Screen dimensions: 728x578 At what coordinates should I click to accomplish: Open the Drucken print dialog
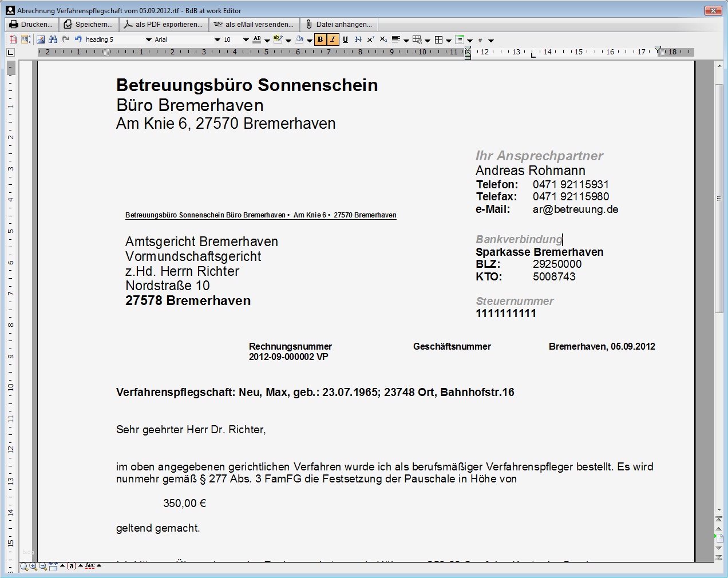click(31, 24)
